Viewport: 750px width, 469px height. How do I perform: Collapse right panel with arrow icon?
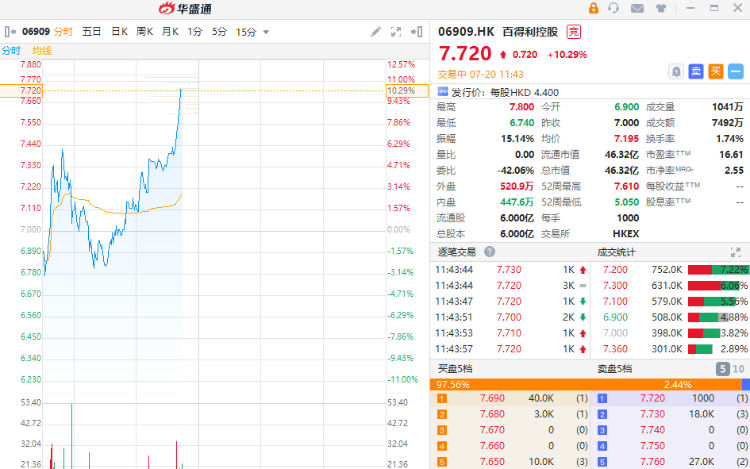[x=416, y=32]
